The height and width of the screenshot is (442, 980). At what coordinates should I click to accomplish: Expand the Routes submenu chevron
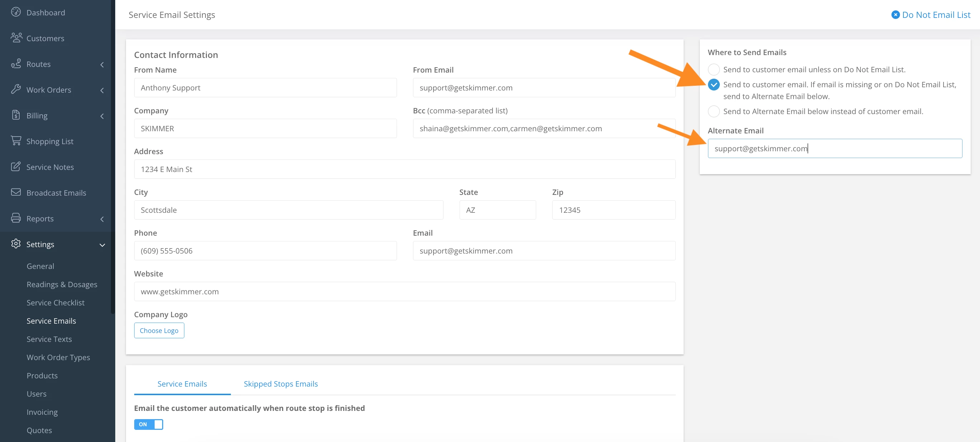[x=102, y=65]
